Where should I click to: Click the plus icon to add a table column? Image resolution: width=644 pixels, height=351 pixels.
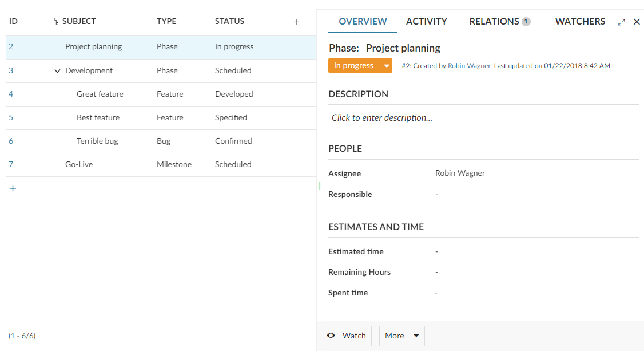[x=296, y=22]
